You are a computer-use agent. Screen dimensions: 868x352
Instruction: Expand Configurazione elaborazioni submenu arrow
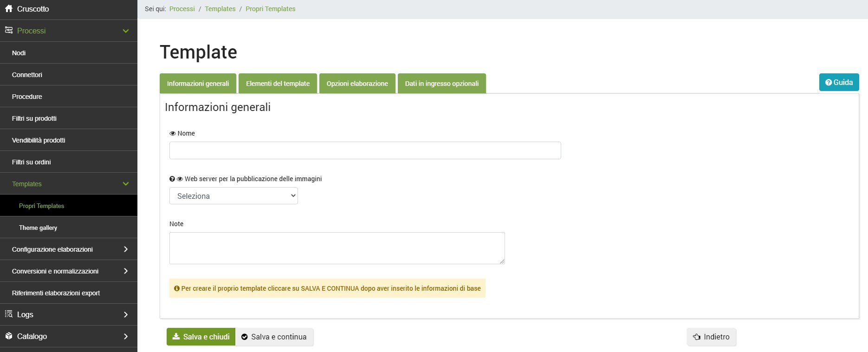126,249
